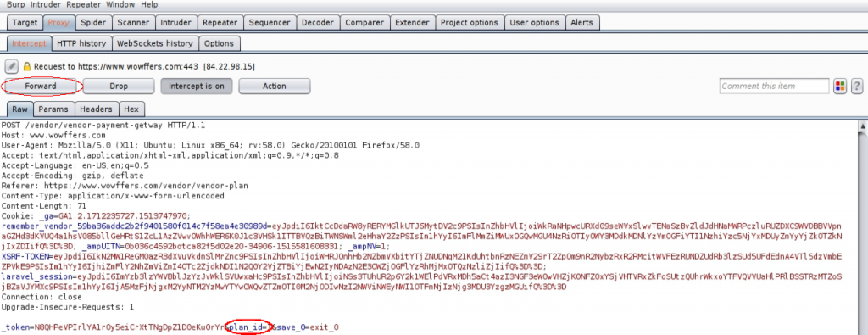Screen dimensions: 868x335
Task: Switch to the Params view tab
Action: [53, 109]
